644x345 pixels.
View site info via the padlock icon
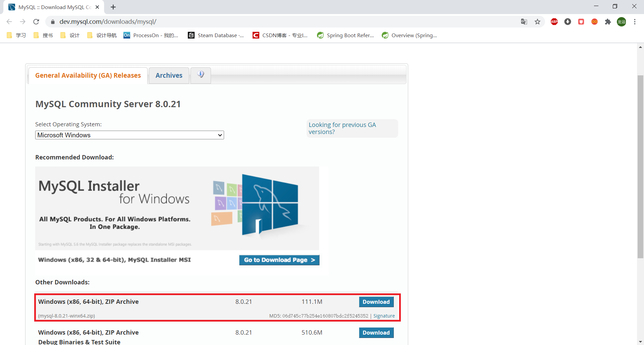52,22
